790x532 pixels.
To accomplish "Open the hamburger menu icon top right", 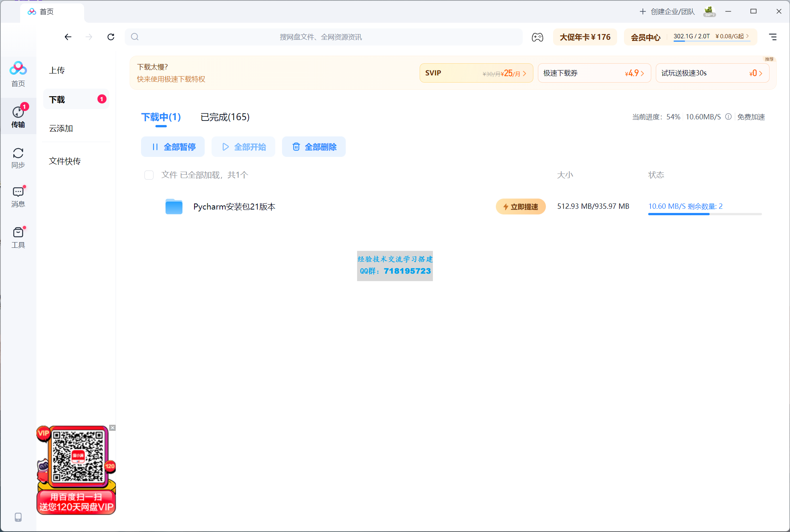I will 773,37.
